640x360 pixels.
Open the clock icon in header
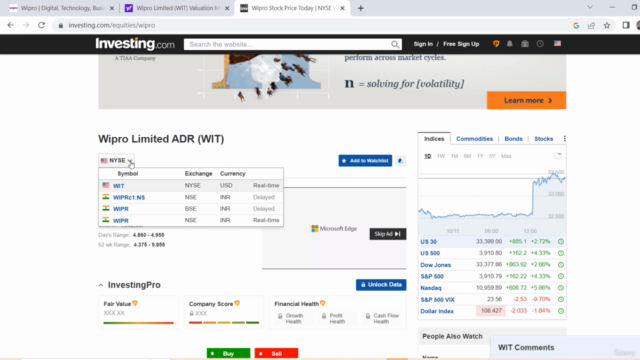point(540,44)
